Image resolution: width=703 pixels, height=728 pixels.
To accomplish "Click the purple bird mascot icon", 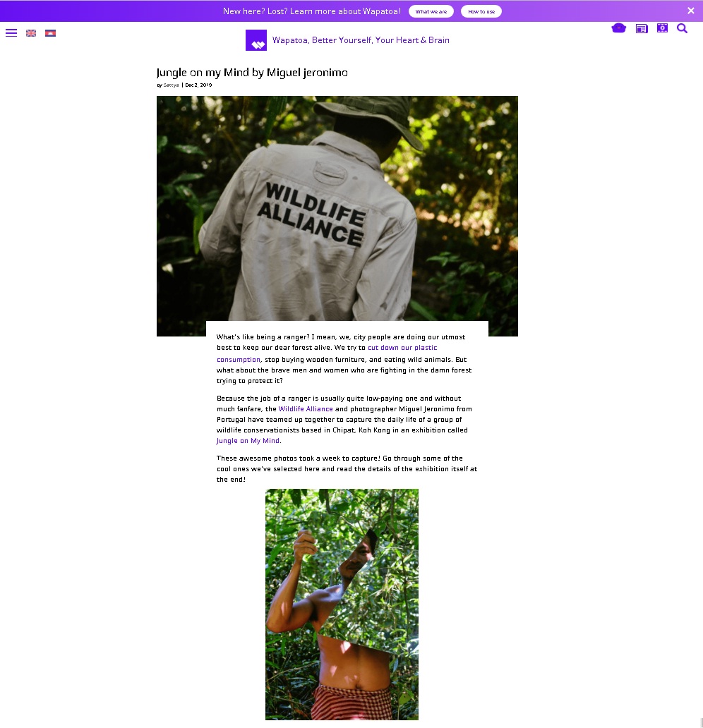I will coord(618,28).
